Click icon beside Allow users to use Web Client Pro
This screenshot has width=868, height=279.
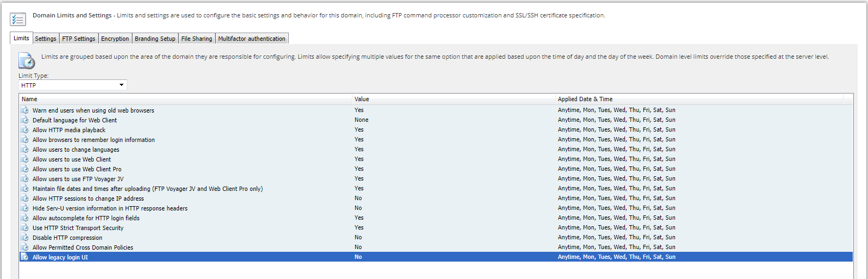[x=24, y=169]
